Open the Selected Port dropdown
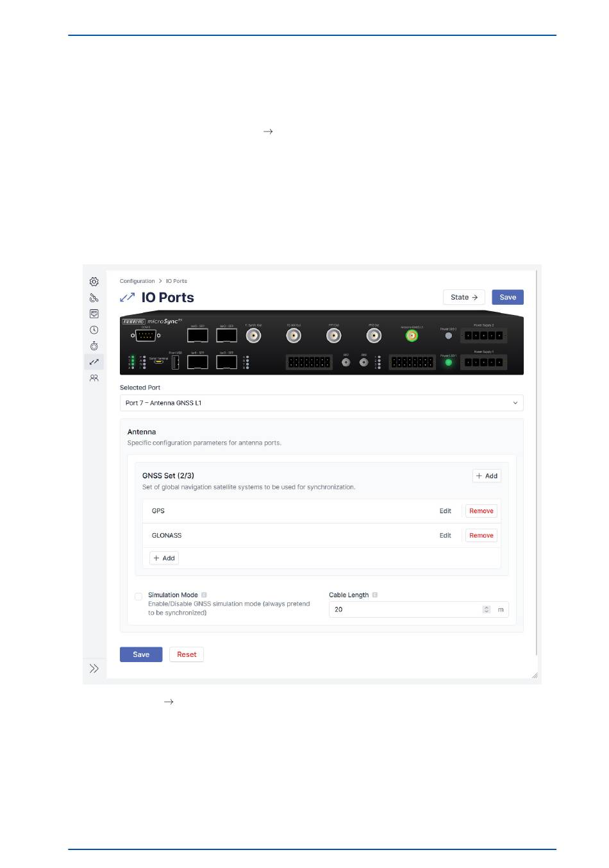609x868 pixels. (321, 403)
